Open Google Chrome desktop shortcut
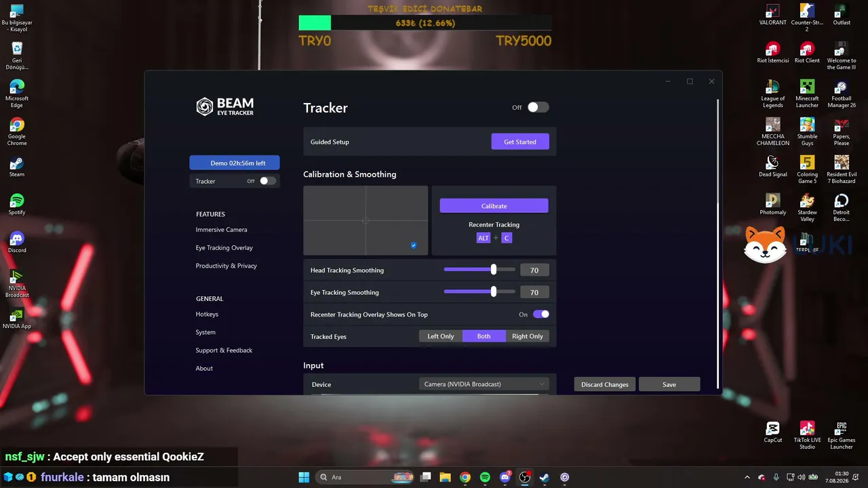The image size is (868, 488). click(17, 132)
